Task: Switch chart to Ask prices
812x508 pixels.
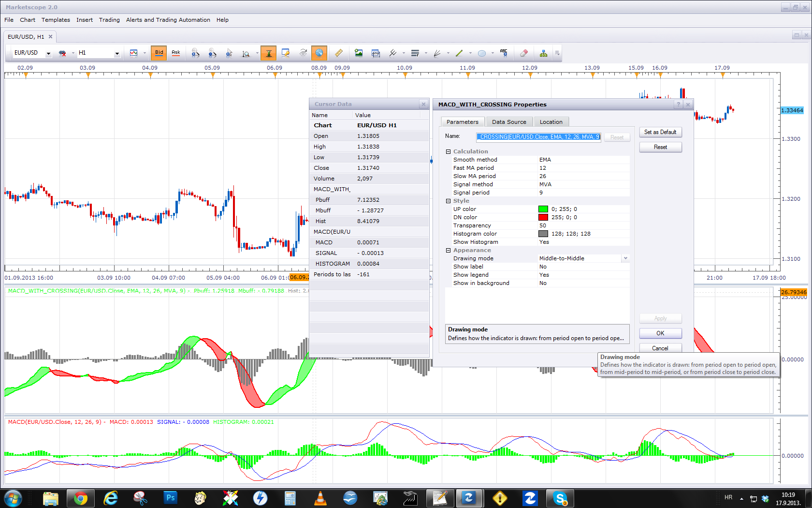Action: pos(176,53)
